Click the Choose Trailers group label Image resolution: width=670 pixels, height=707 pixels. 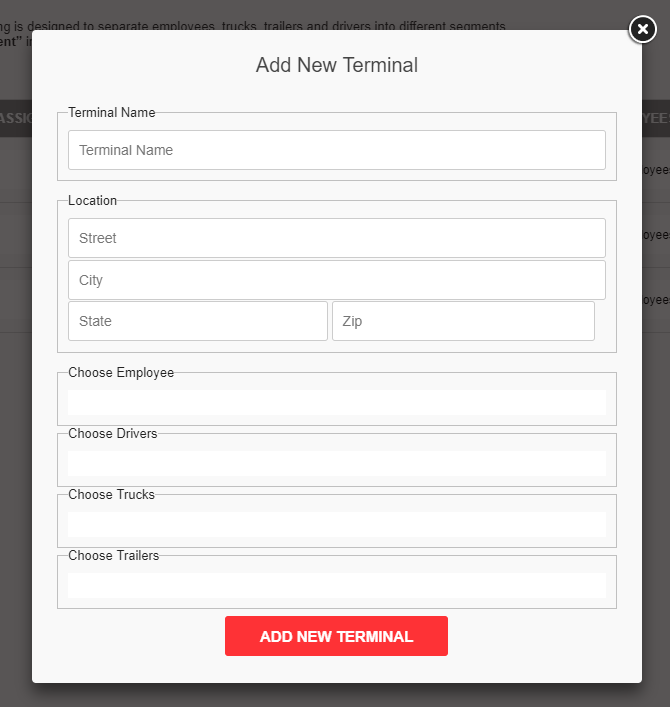tap(114, 556)
